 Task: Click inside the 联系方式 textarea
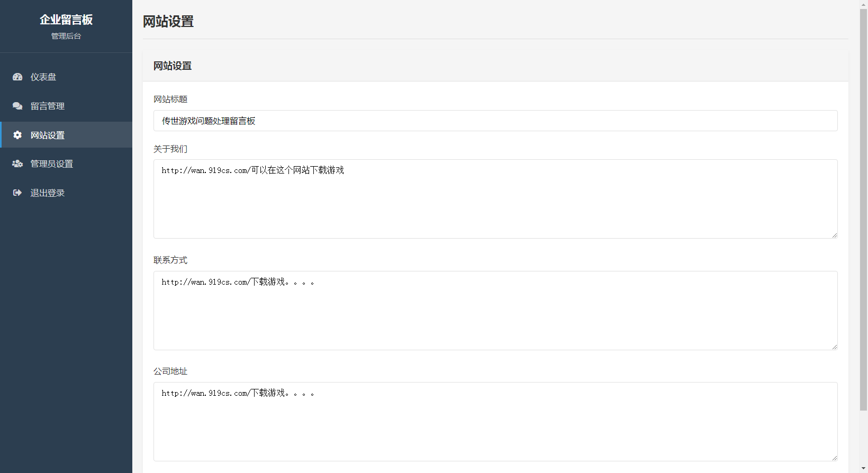(495, 311)
